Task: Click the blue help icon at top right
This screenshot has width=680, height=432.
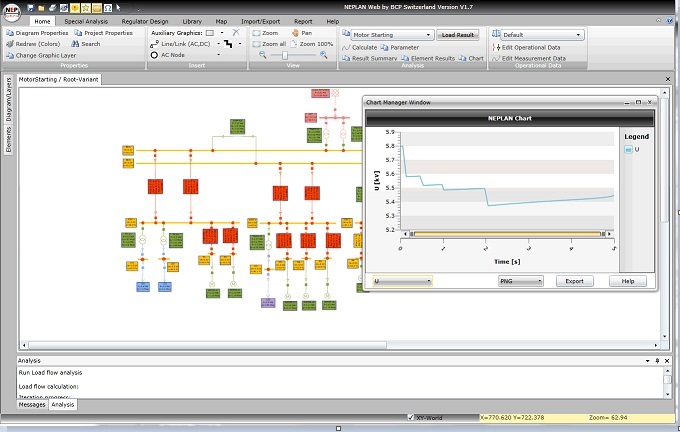Action: 670,21
